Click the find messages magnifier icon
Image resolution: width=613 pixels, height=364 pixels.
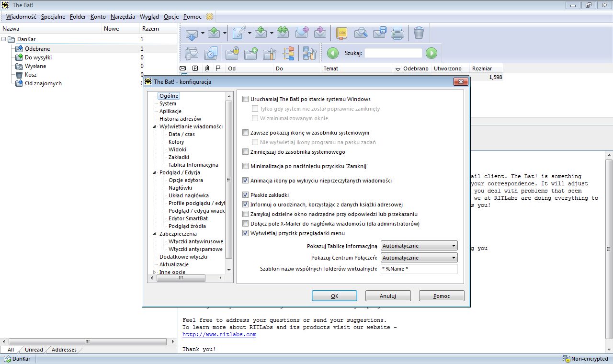click(x=361, y=33)
